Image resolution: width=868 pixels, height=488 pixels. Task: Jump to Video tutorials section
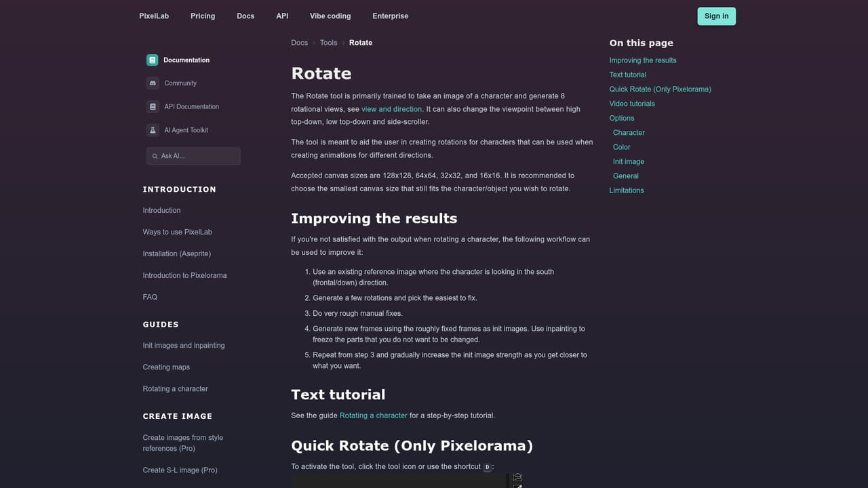632,104
